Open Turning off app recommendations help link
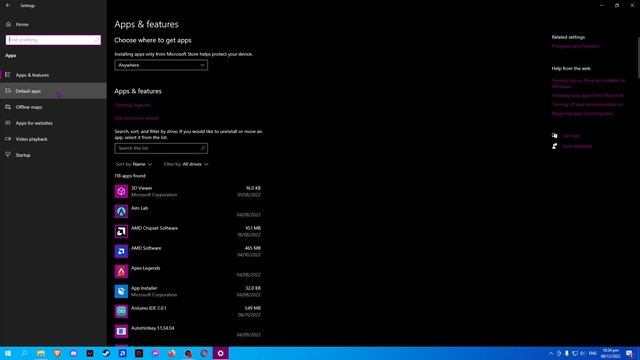Viewport: 640px width, 360px height. click(x=587, y=104)
